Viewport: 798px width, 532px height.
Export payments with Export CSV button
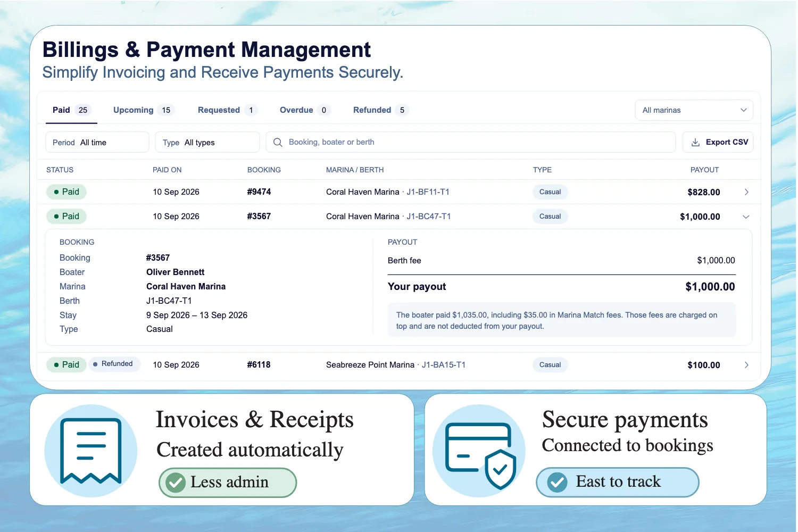pos(718,143)
